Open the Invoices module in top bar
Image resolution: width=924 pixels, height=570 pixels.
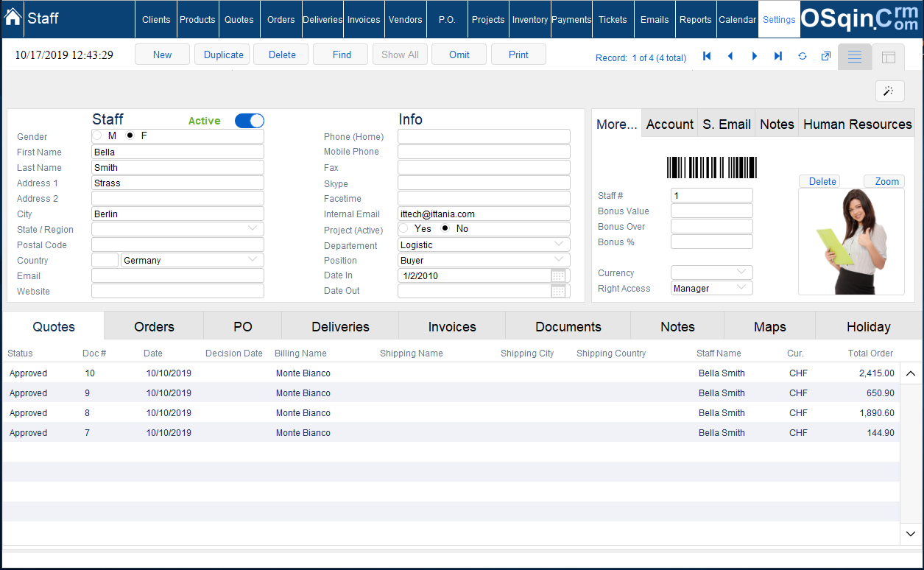tap(364, 19)
